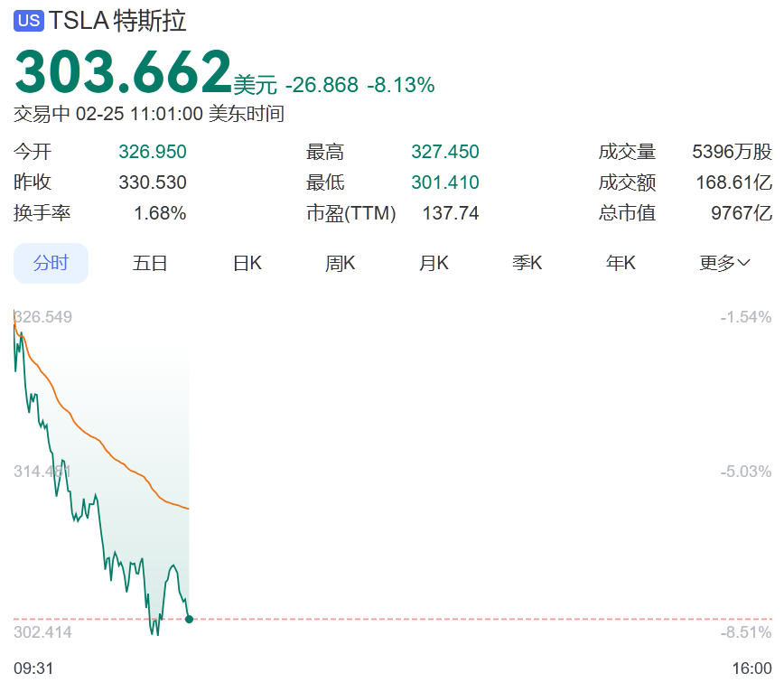The image size is (784, 692).
Task: Click the US market badge icon
Action: click(x=29, y=21)
